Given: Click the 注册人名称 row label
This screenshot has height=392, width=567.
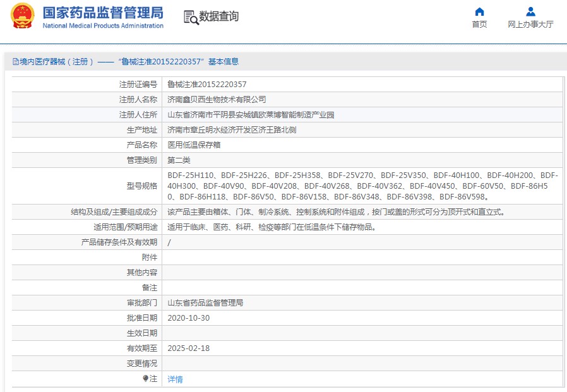Looking at the screenshot, I should point(138,100).
